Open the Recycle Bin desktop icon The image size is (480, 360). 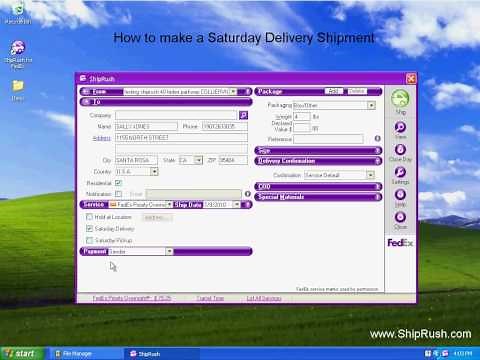[18, 14]
